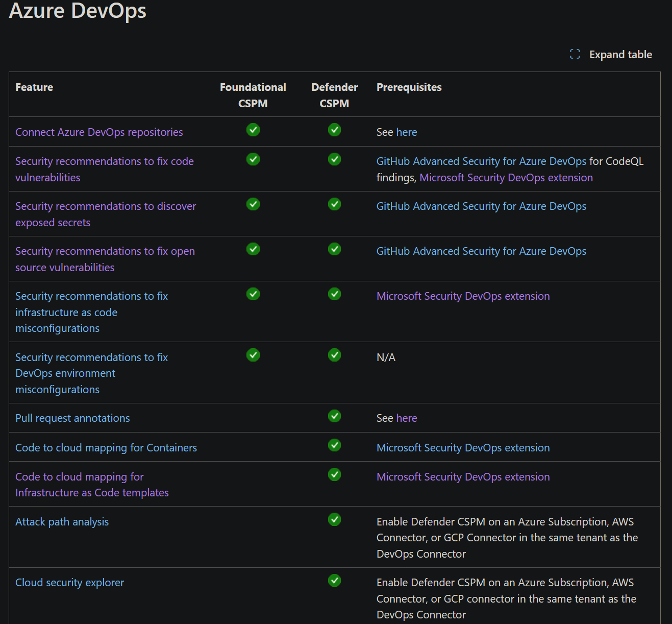Screen dimensions: 672x624
Task: Click the Expand table button label
Action: 620,55
